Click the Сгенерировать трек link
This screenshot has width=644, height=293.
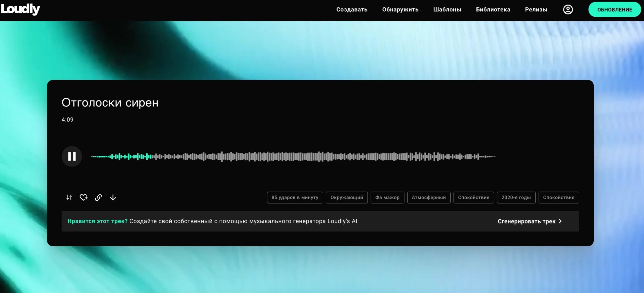526,221
